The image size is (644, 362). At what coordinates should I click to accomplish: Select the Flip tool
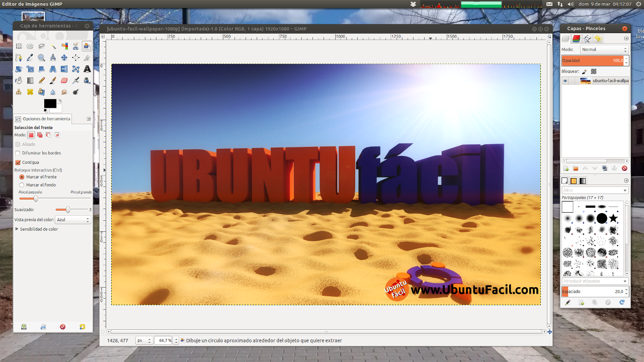(64, 69)
